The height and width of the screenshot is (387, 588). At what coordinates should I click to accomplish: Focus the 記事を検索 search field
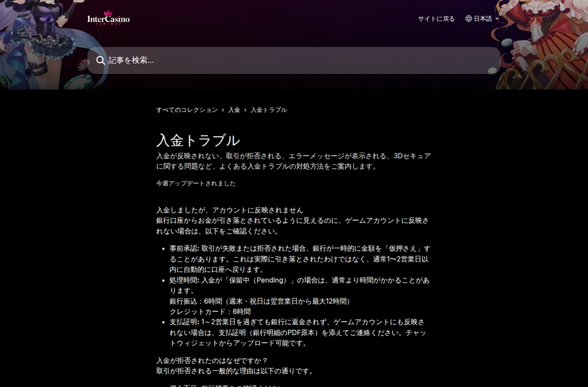294,60
